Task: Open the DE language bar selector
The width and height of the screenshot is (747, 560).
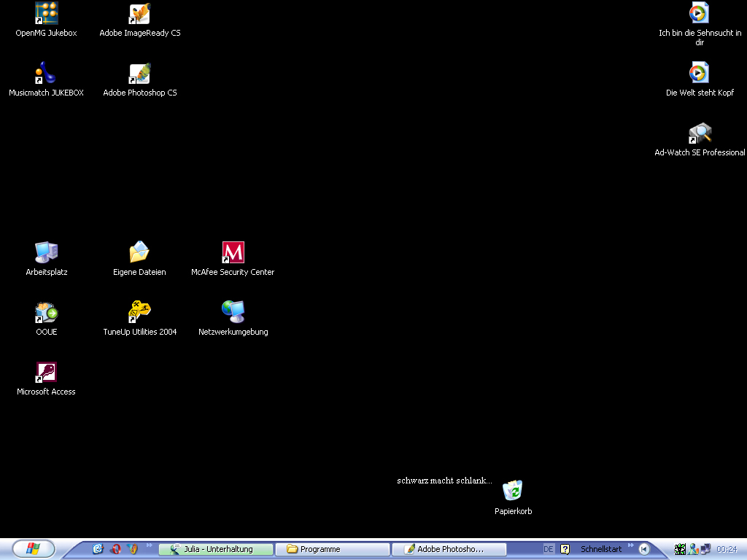Action: tap(549, 549)
